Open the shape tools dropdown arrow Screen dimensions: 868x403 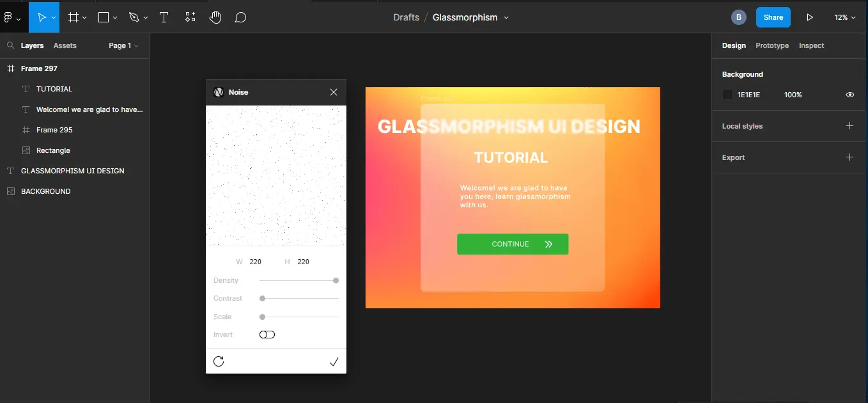coord(115,18)
